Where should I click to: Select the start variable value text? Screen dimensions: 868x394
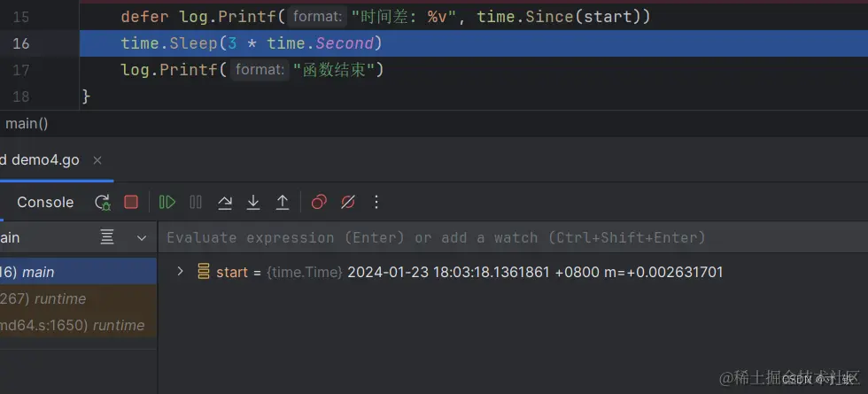(x=535, y=273)
